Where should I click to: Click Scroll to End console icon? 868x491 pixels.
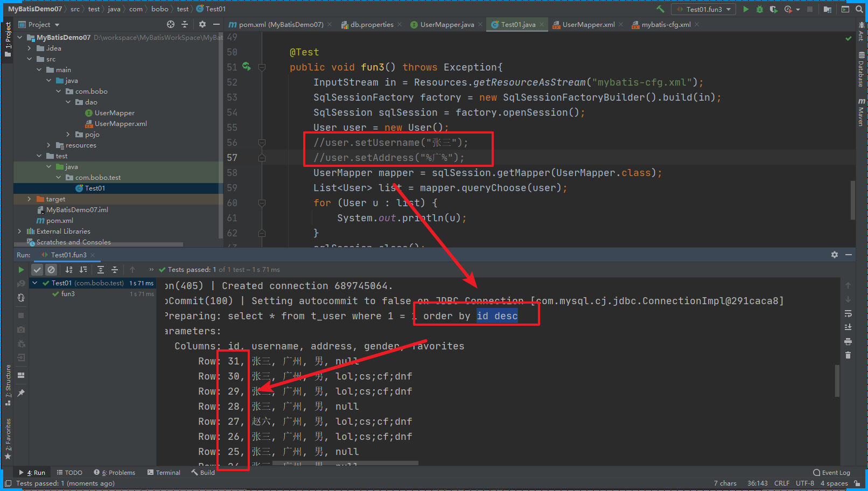pos(848,327)
